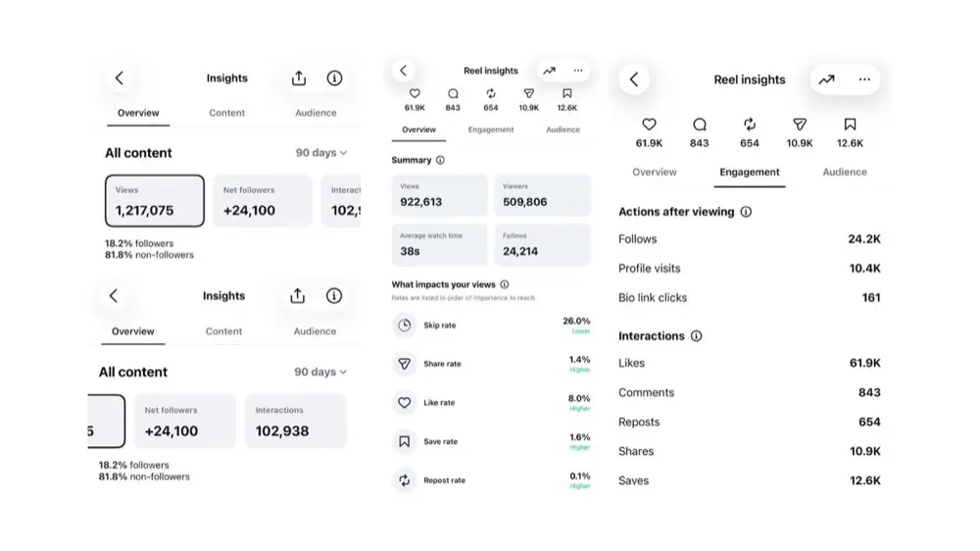Open the info icon in the lower Insights header
980x551 pixels.
tap(334, 296)
